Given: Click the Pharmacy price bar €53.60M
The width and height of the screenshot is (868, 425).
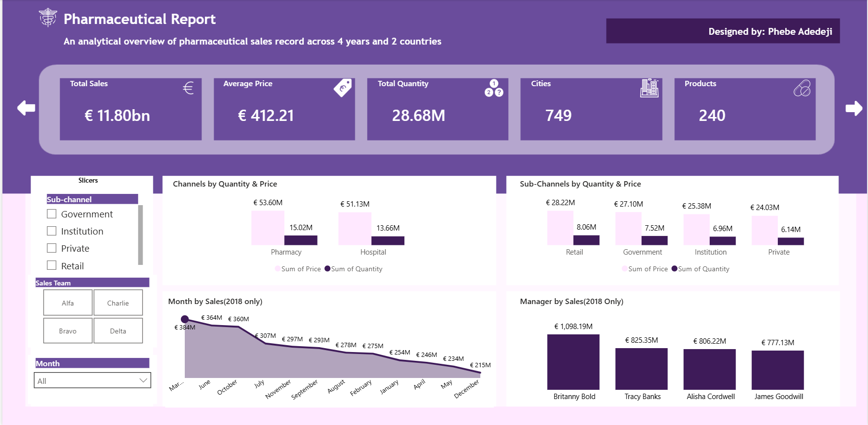Looking at the screenshot, I should click(x=268, y=228).
